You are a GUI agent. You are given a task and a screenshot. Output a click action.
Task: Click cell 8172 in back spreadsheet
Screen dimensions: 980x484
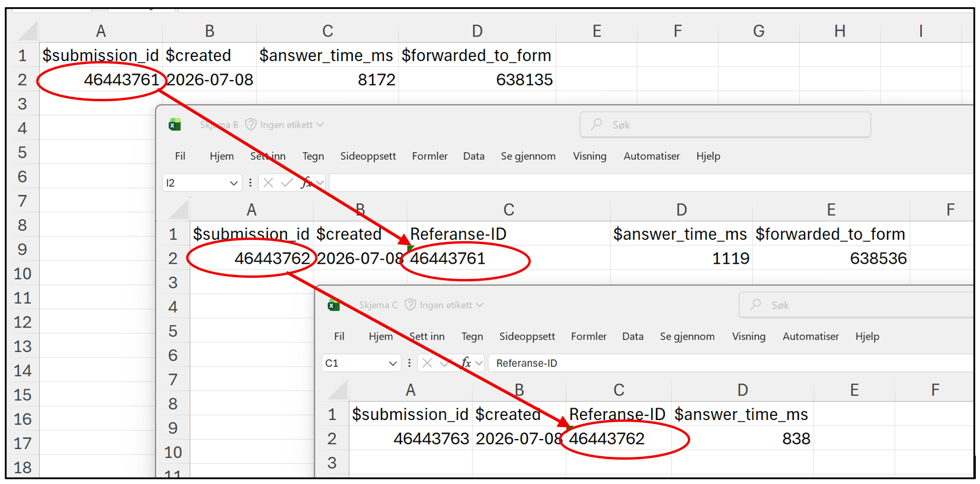click(x=327, y=79)
